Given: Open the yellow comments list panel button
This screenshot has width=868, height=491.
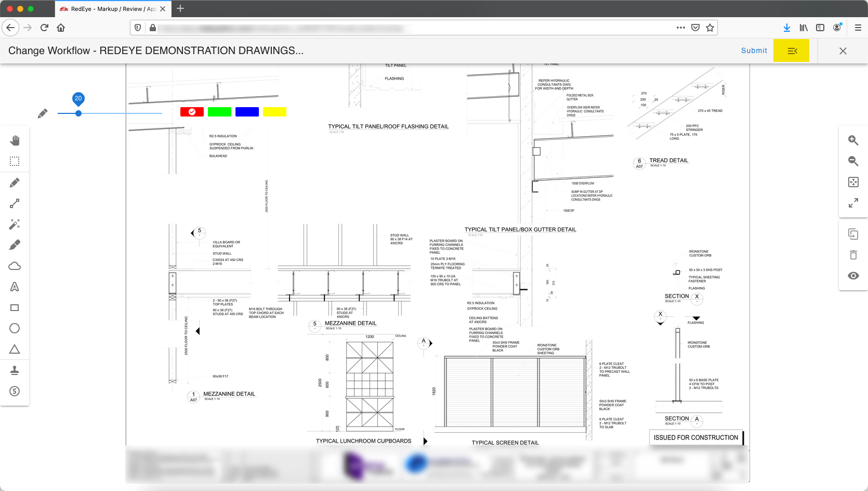Looking at the screenshot, I should click(791, 51).
